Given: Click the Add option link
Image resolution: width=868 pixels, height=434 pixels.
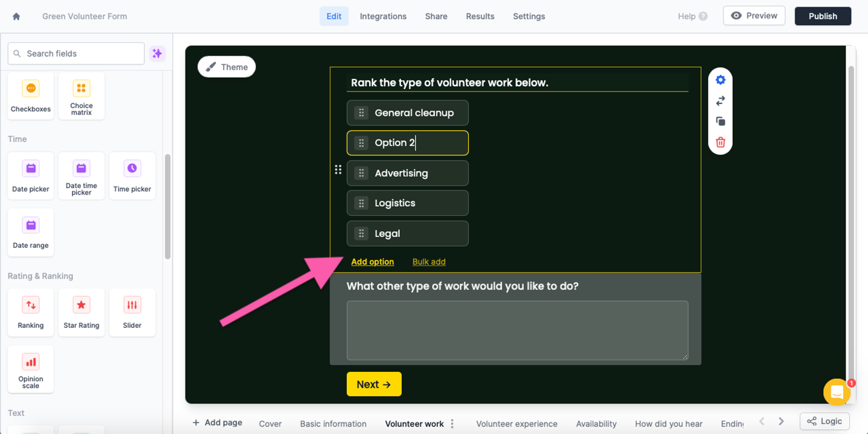Looking at the screenshot, I should click(372, 262).
